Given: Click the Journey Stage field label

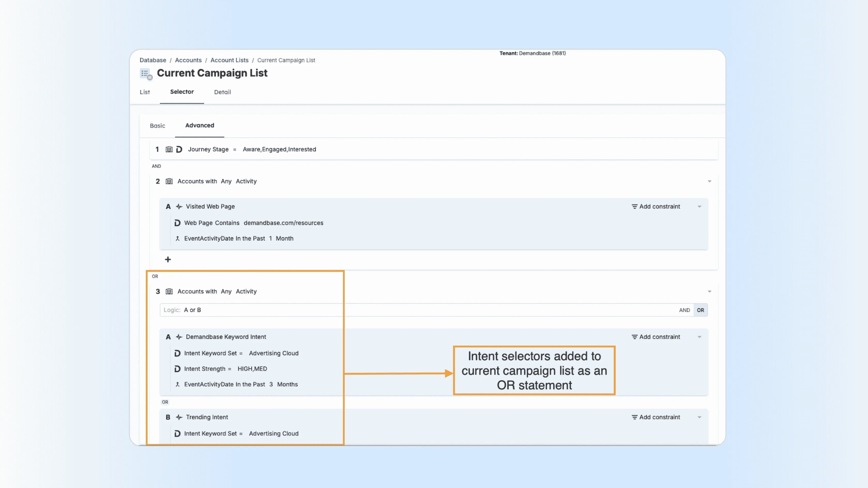Looking at the screenshot, I should [x=208, y=149].
